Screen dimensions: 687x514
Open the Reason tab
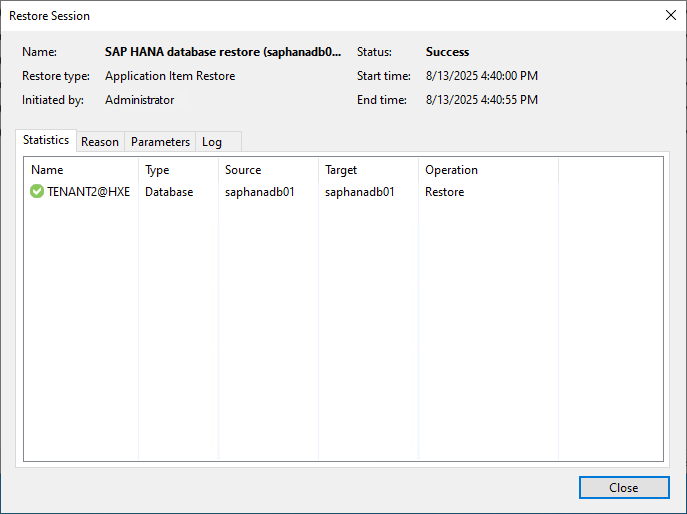coord(100,142)
